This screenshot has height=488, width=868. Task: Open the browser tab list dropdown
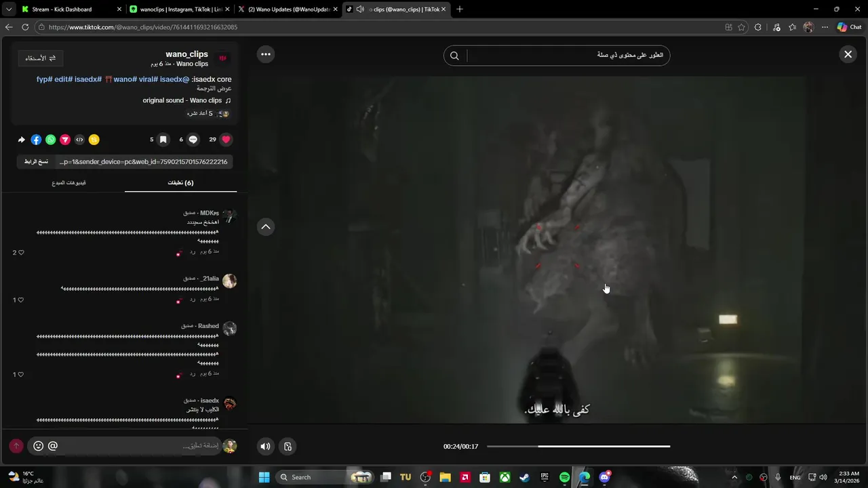pyautogui.click(x=9, y=9)
